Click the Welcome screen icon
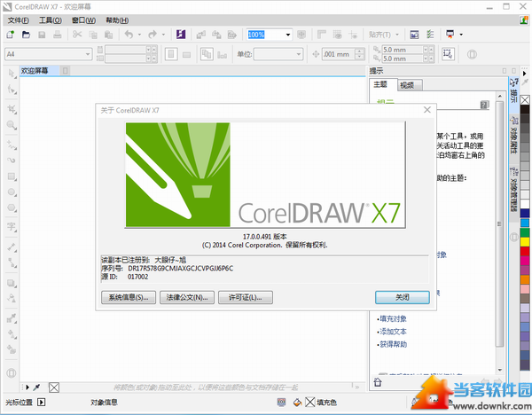532x415 pixels. [414, 35]
